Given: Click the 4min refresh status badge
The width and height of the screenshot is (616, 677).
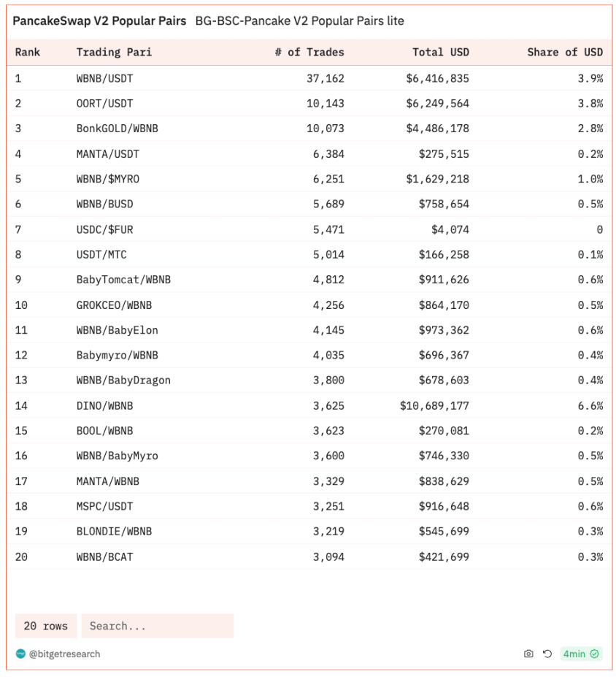Looking at the screenshot, I should (581, 654).
